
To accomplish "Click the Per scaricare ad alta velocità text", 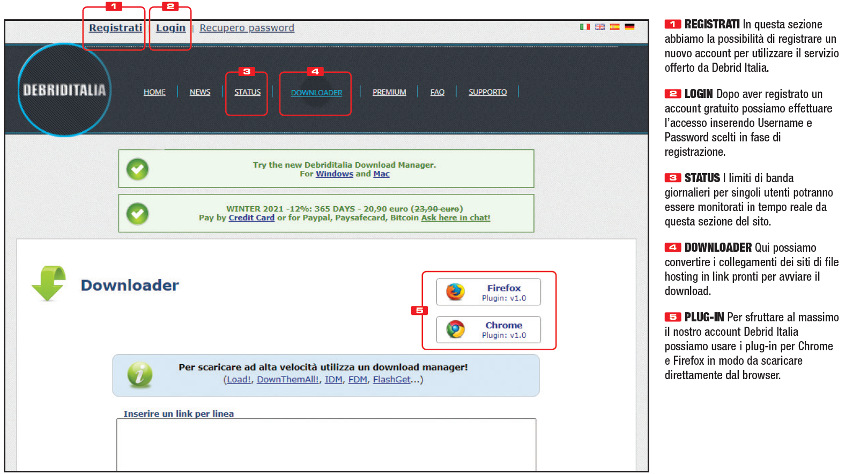I will coord(323,367).
